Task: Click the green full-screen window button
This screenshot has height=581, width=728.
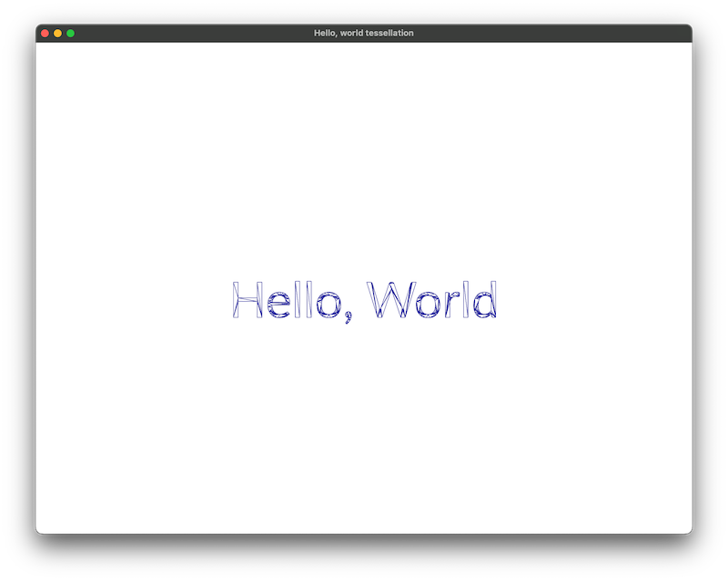Action: coord(71,33)
